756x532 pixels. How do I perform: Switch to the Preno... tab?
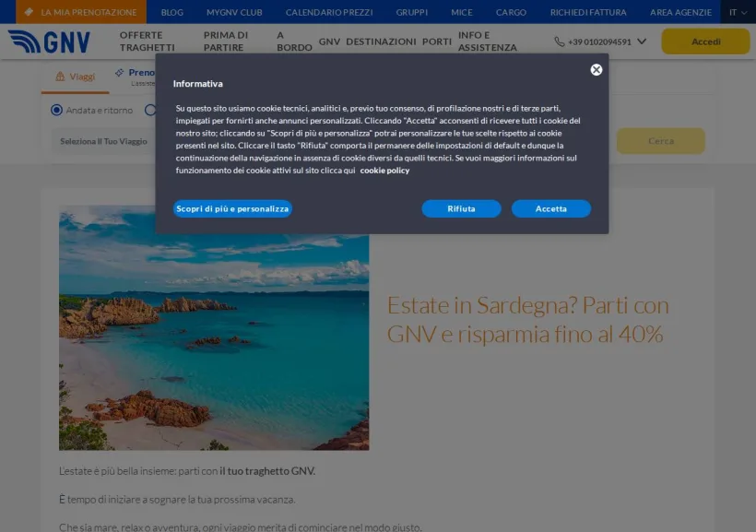[135, 77]
